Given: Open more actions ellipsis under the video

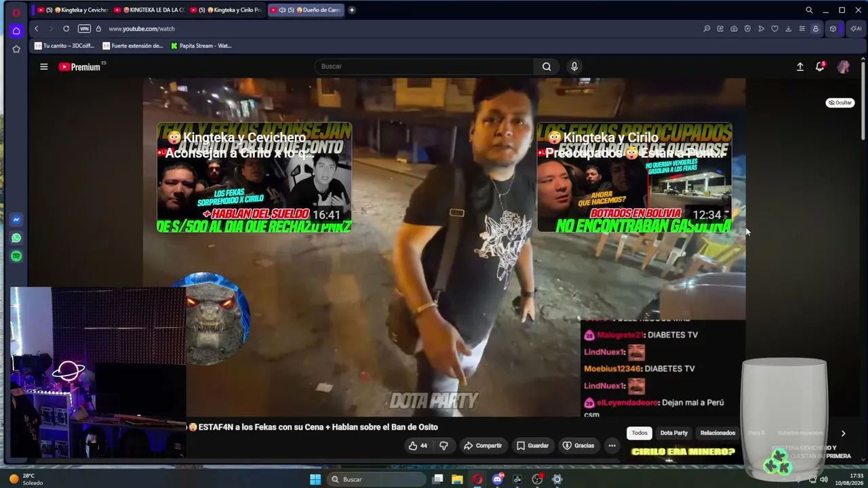Looking at the screenshot, I should coord(612,445).
